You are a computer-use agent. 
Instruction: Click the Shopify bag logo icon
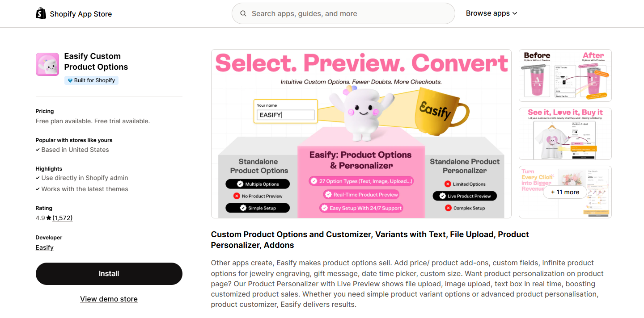[41, 13]
